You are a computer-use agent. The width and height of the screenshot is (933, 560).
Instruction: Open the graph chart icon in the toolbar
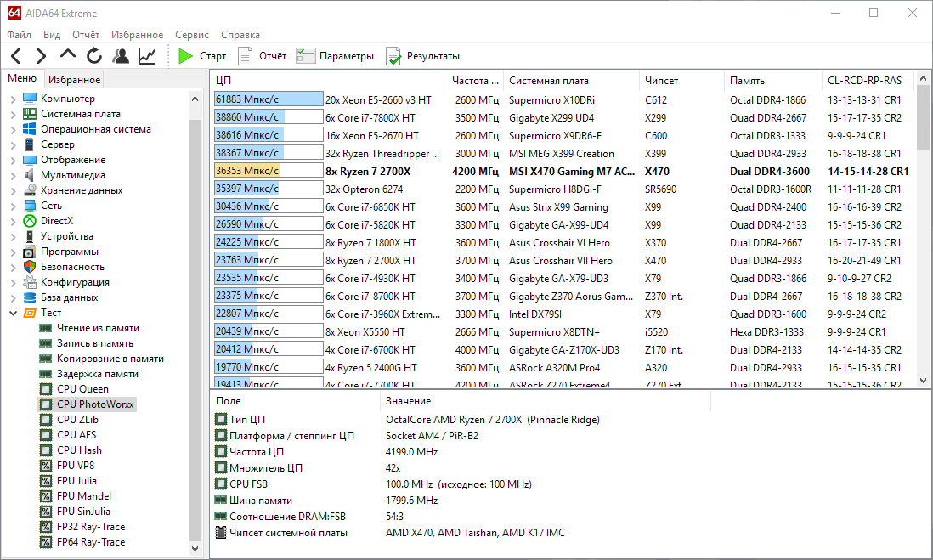(x=147, y=57)
